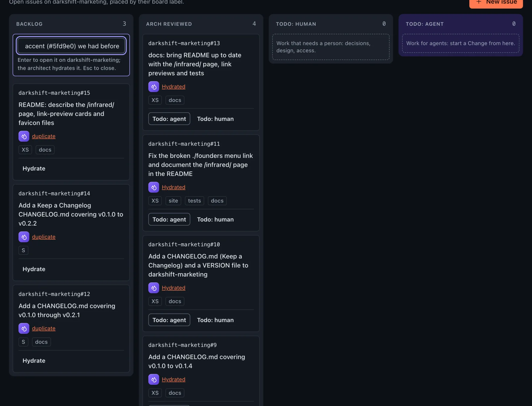Open the Hydrated link on darkshift-marketing#13

pyautogui.click(x=173, y=87)
